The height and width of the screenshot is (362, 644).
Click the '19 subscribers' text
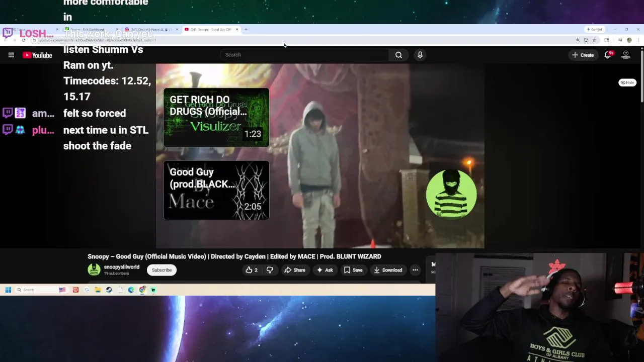tap(116, 274)
